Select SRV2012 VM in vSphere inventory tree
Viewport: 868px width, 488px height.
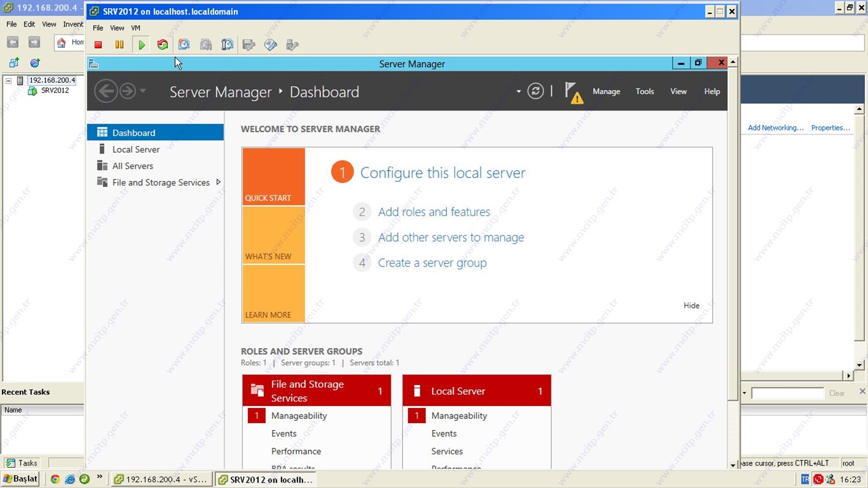click(x=55, y=90)
